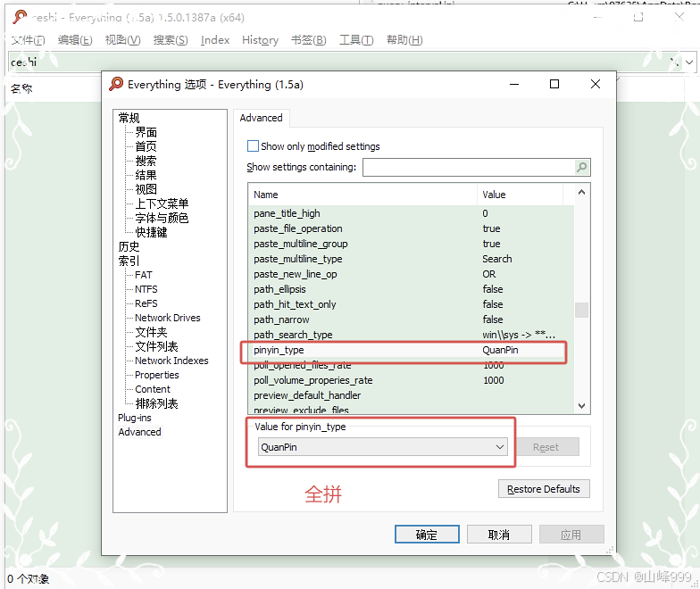Select 视图 in the options tree

(146, 189)
